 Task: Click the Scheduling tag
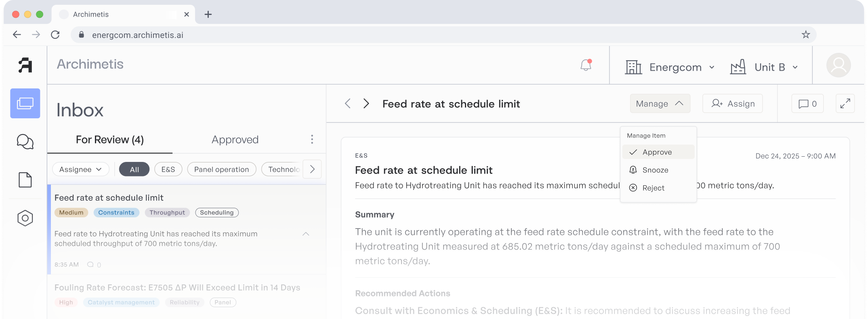tap(217, 212)
